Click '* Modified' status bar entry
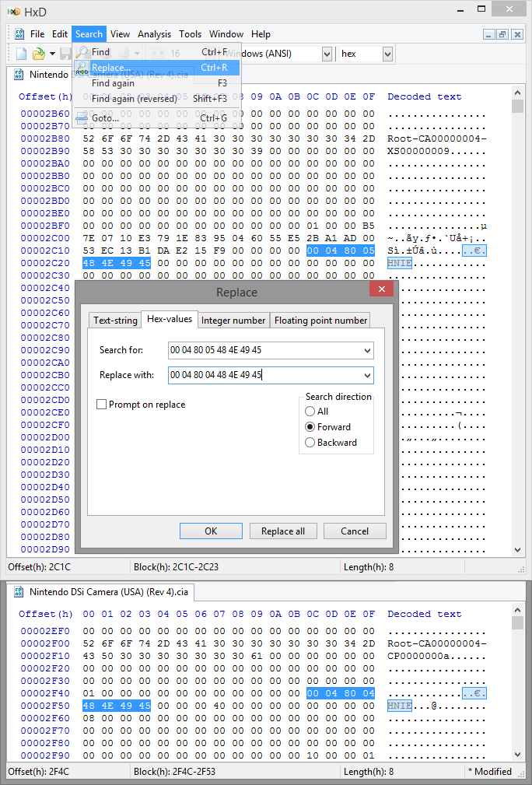The width and height of the screenshot is (532, 785). click(x=489, y=772)
